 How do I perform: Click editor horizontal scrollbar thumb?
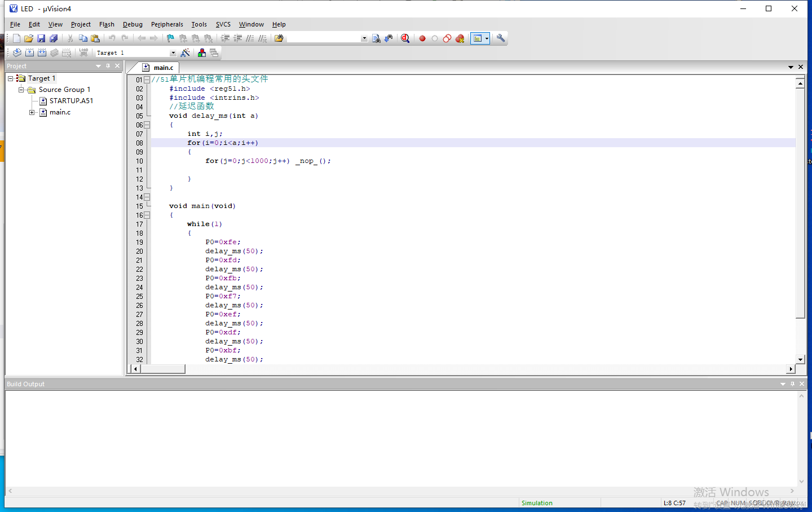163,369
